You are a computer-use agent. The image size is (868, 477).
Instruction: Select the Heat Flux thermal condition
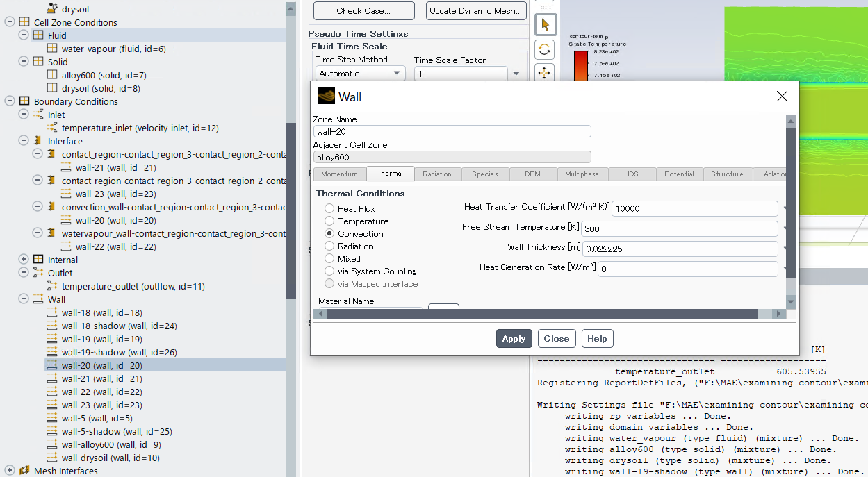click(329, 208)
